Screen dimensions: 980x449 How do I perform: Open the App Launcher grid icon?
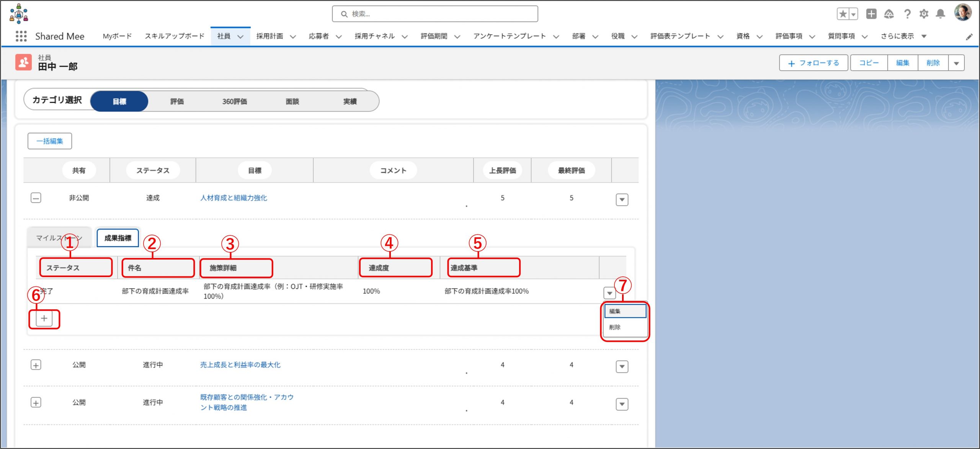[x=21, y=36]
